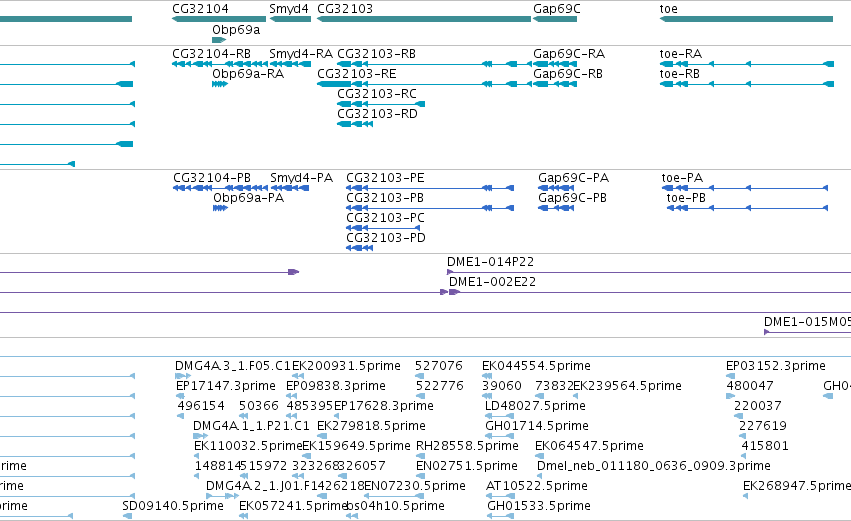Click the toe-PA protein label
This screenshot has height=521, width=851.
pyautogui.click(x=682, y=178)
